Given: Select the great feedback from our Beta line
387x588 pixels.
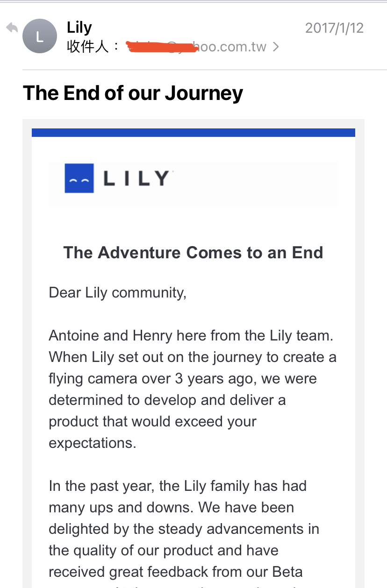Looking at the screenshot, I should [x=176, y=572].
